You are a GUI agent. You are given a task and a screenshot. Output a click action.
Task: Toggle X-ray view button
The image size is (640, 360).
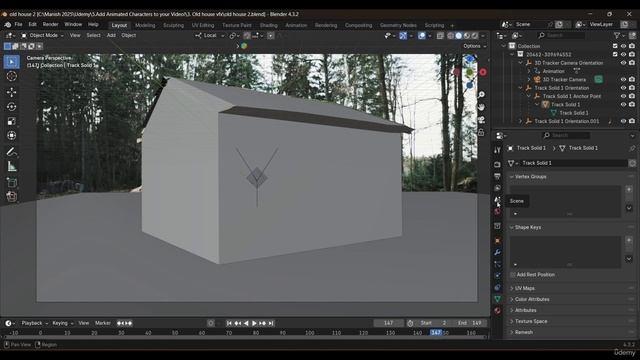pos(440,36)
